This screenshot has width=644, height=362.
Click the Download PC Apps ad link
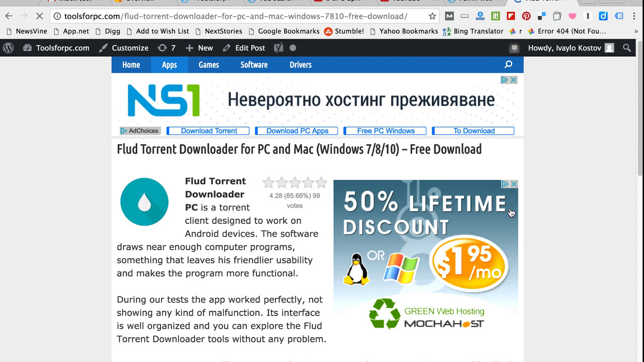[x=297, y=131]
